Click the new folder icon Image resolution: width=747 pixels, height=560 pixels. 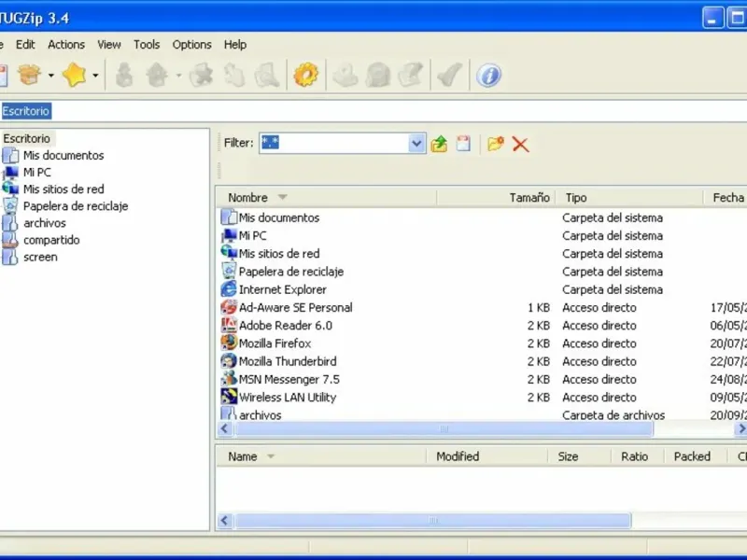click(495, 144)
